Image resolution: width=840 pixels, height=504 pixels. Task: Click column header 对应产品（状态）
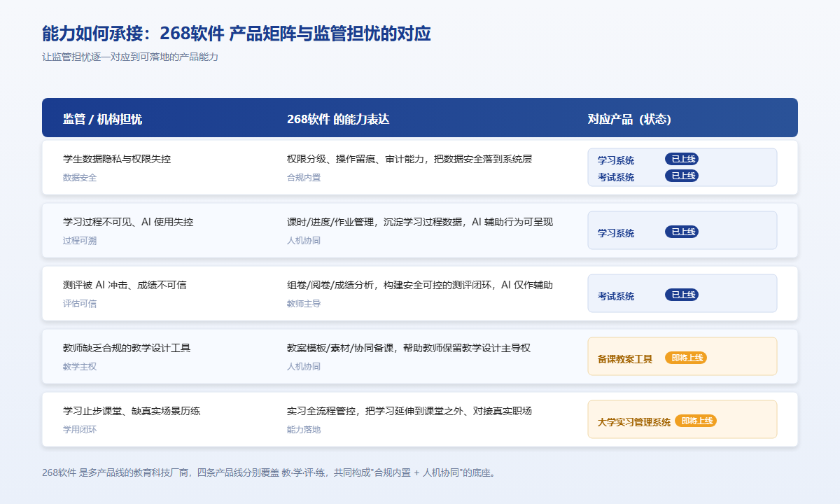[x=629, y=119]
